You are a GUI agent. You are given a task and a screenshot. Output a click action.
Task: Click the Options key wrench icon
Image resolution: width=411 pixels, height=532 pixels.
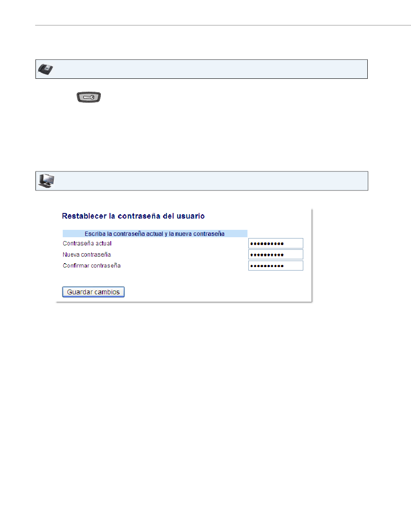coord(89,97)
